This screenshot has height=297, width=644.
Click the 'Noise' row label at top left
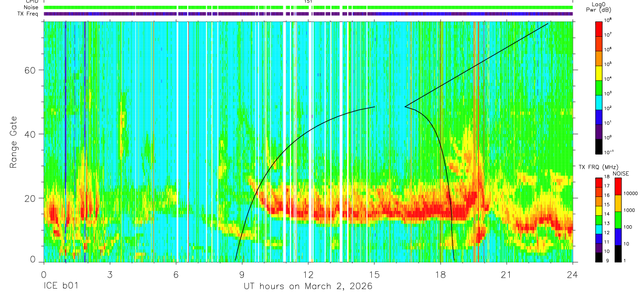[x=31, y=8]
